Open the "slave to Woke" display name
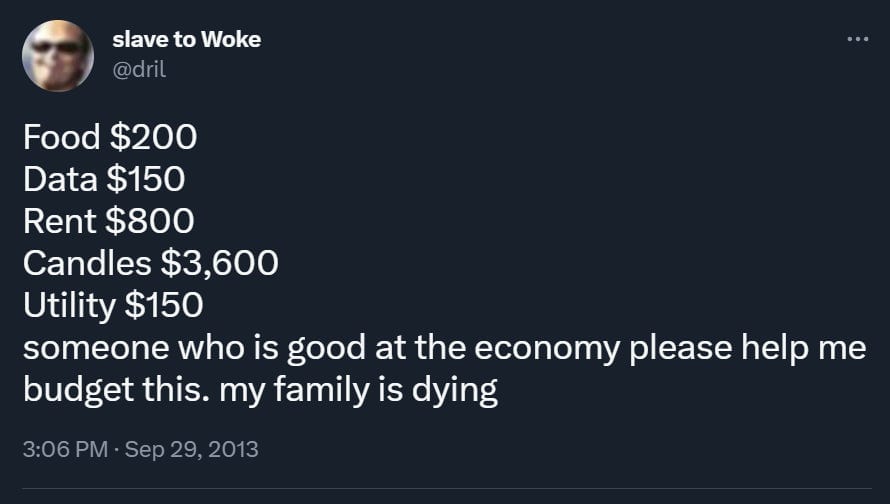Screen dimensions: 890x504 (x=187, y=39)
